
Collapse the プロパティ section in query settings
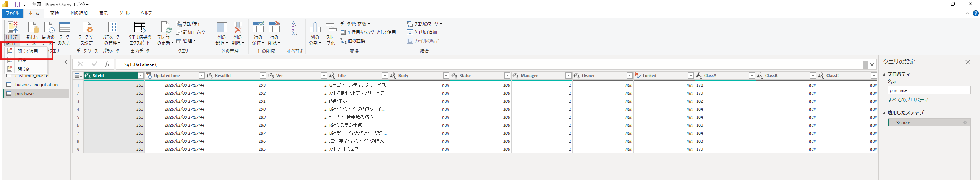pyautogui.click(x=884, y=74)
